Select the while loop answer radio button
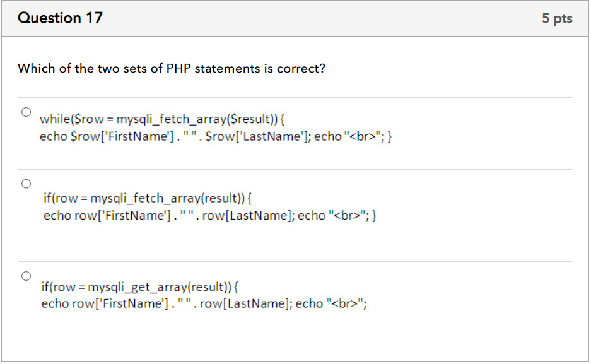This screenshot has width=591, height=364. pos(26,112)
